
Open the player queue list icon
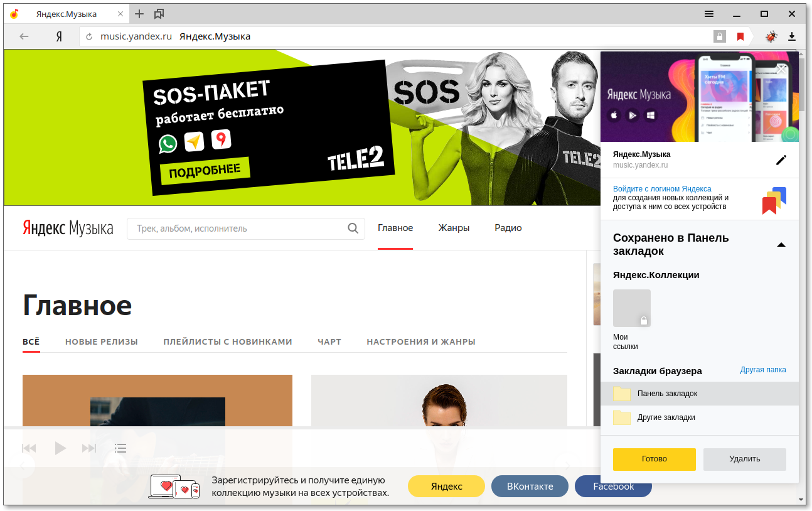click(x=120, y=448)
